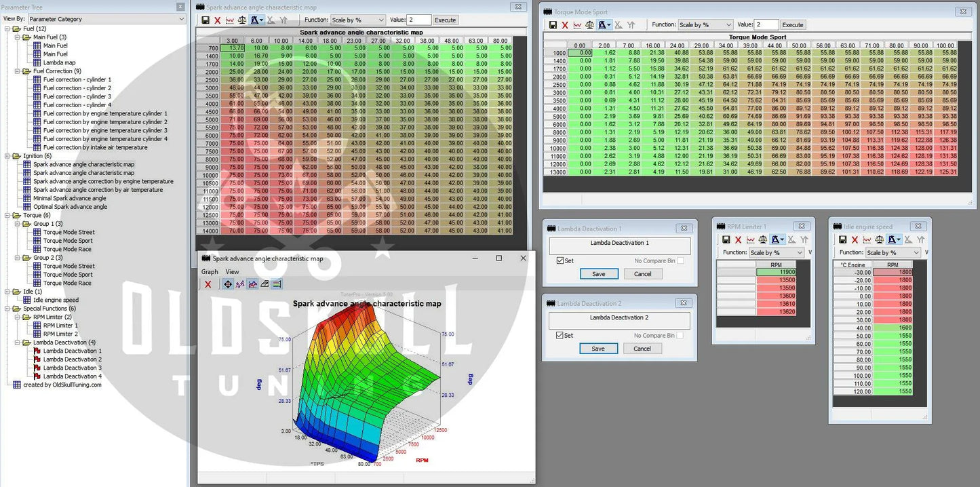Click Cancel in Lambda Deactivation 2 dialog
Image resolution: width=980 pixels, height=487 pixels.
642,349
